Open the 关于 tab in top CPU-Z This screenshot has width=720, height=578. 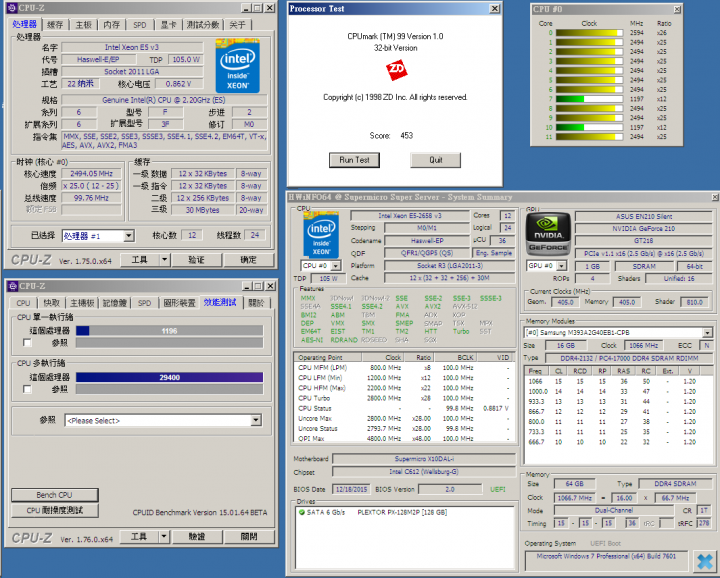coord(237,25)
